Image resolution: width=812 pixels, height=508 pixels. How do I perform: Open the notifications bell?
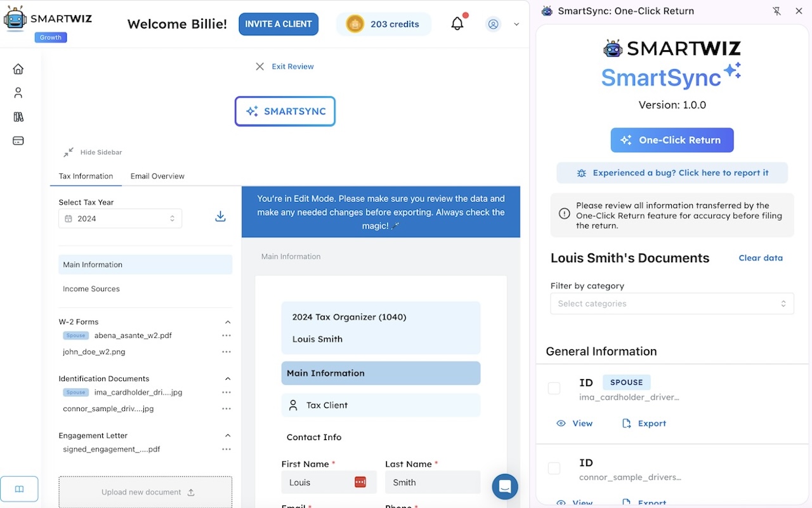(457, 24)
